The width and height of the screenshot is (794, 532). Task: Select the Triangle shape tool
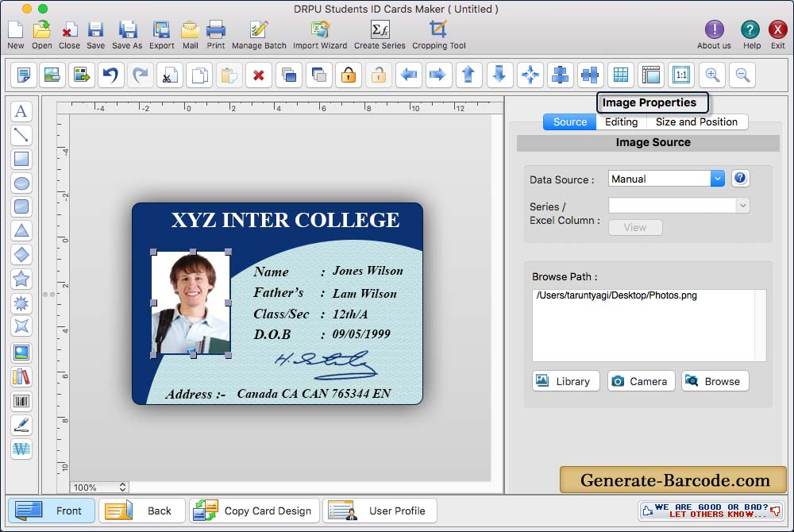click(x=21, y=231)
